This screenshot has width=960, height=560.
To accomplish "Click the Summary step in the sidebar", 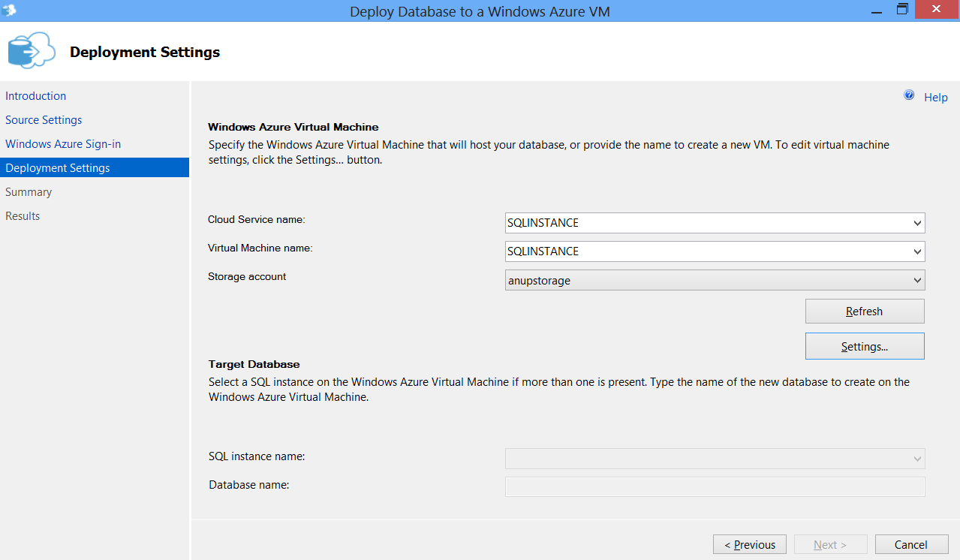I will (x=29, y=192).
